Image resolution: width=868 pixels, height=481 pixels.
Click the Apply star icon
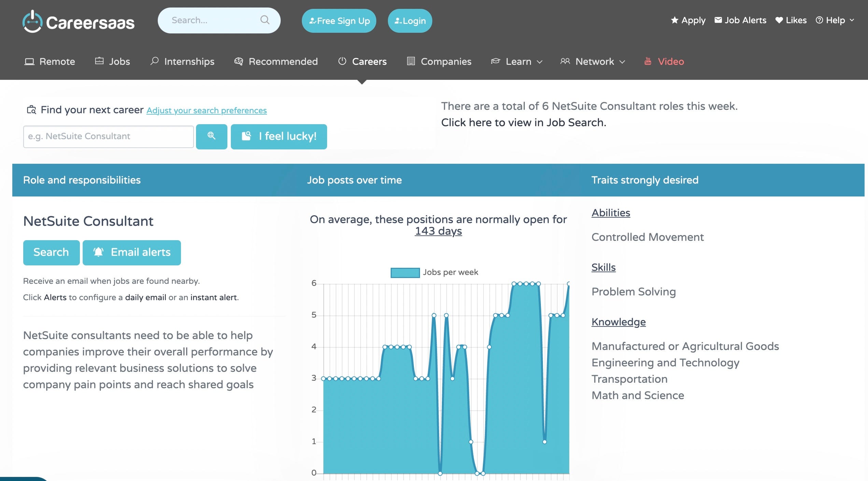[x=674, y=20]
